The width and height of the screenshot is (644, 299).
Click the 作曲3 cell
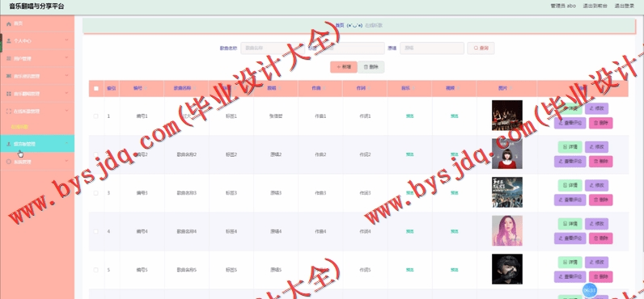pyautogui.click(x=320, y=193)
